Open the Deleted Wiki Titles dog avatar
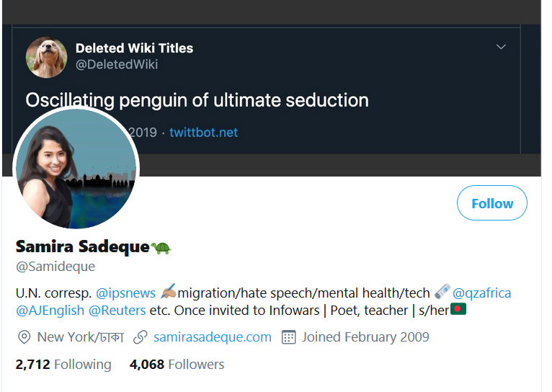This screenshot has width=552, height=392. click(x=46, y=57)
